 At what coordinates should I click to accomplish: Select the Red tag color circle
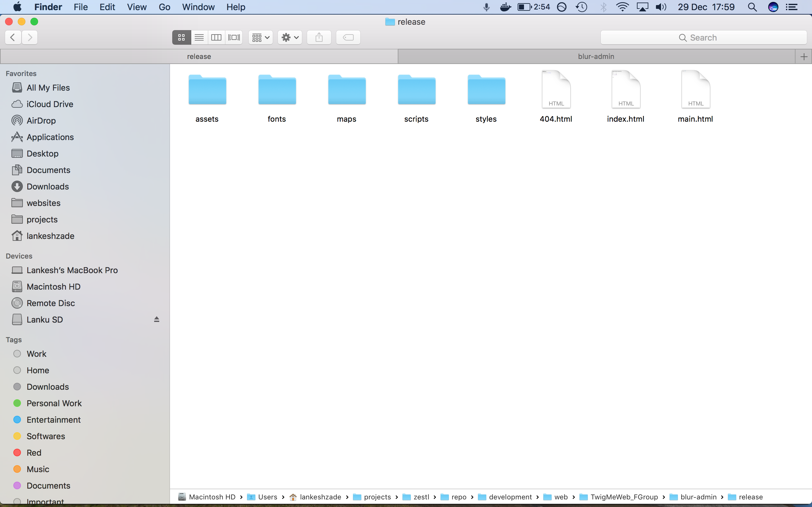pyautogui.click(x=17, y=452)
